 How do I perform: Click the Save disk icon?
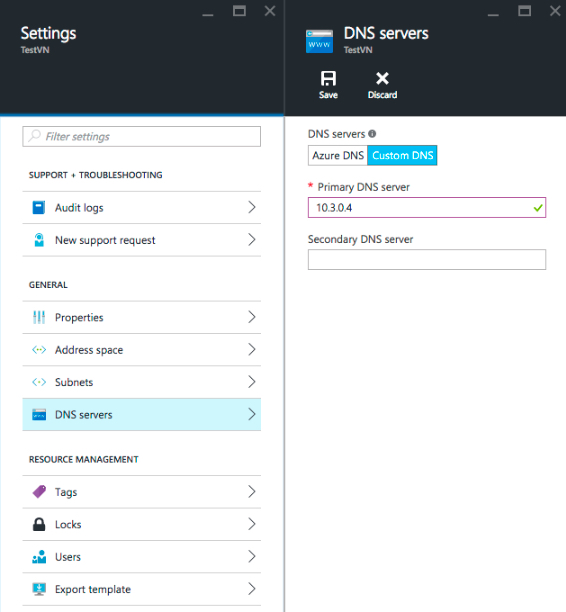coord(328,78)
